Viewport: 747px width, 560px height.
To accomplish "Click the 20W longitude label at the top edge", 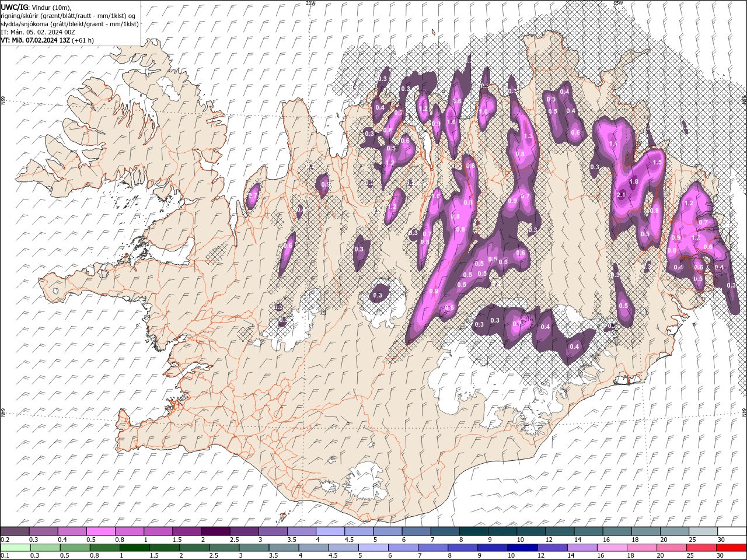I will coord(310,3).
